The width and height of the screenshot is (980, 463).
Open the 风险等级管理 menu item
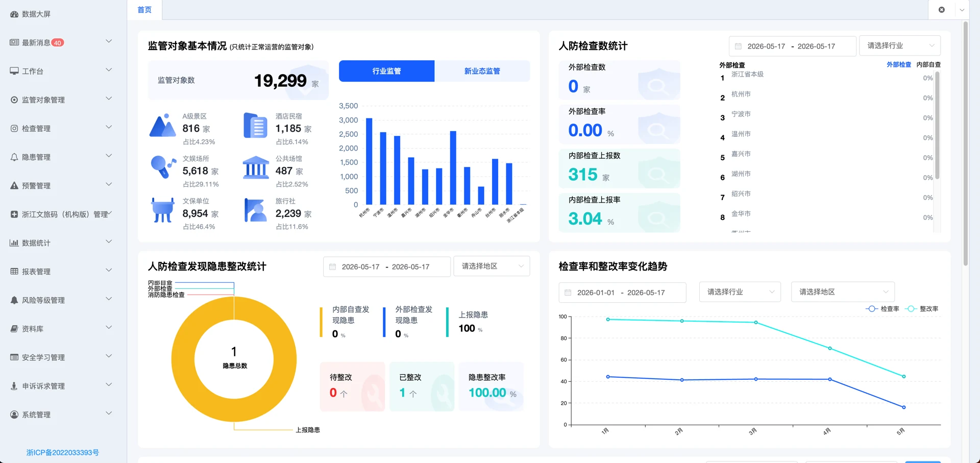coord(63,300)
